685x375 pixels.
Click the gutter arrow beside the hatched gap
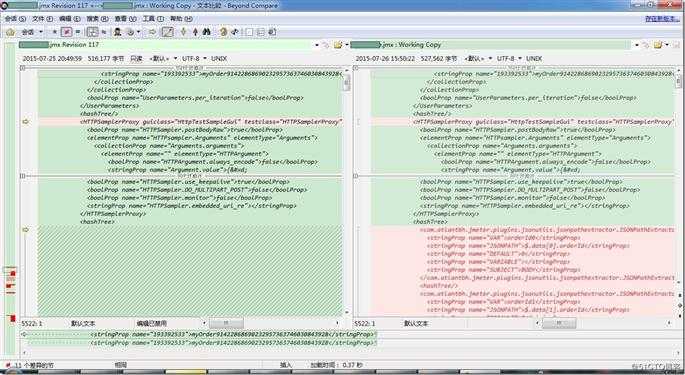(x=25, y=229)
